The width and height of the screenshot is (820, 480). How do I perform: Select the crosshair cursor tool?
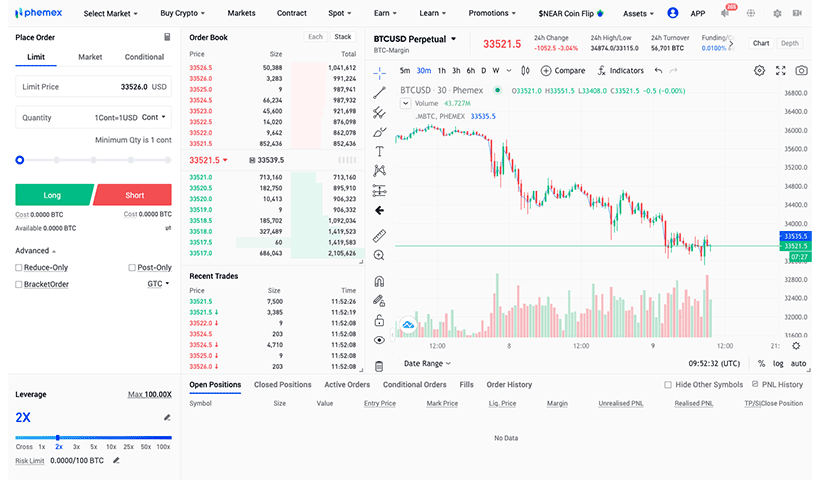pos(380,72)
